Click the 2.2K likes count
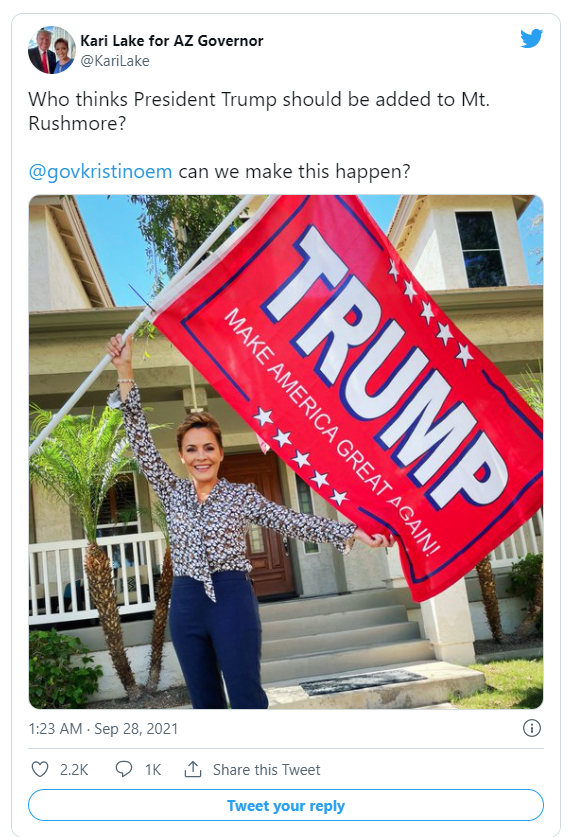The width and height of the screenshot is (571, 837). pos(74,770)
